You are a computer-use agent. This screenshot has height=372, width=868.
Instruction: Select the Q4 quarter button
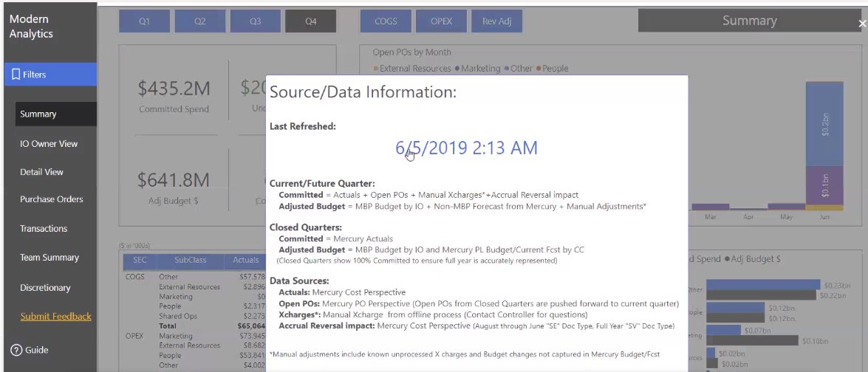(x=310, y=21)
